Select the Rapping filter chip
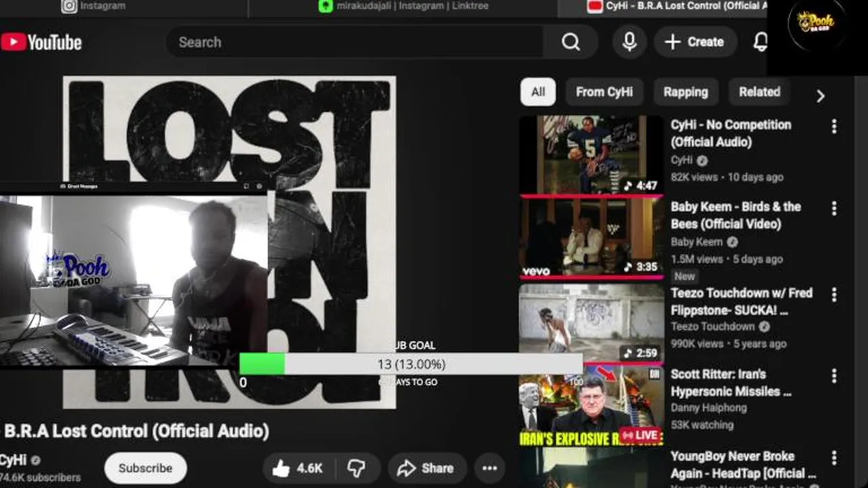This screenshot has width=868, height=488. 686,92
